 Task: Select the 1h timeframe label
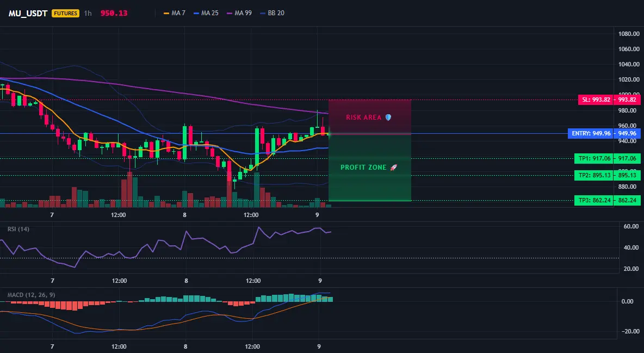pyautogui.click(x=88, y=13)
